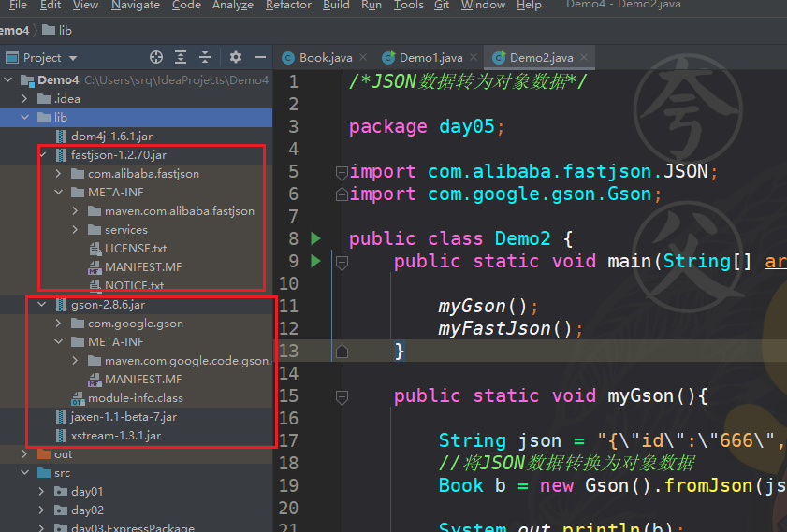Click the myGson() call on line 11
Viewport: 787px width, 532px height.
483,307
